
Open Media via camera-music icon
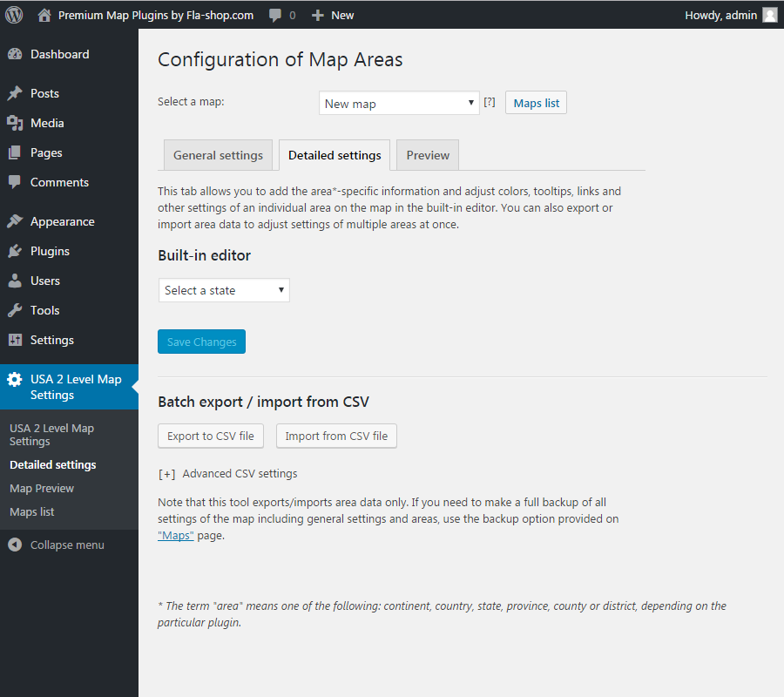pyautogui.click(x=15, y=123)
